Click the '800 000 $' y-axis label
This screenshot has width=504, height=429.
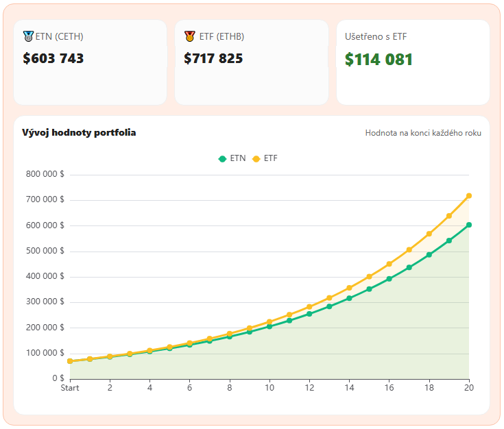[45, 174]
